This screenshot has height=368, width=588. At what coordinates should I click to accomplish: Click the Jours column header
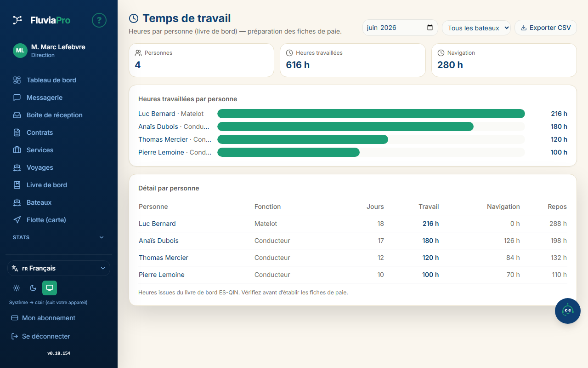[375, 207]
